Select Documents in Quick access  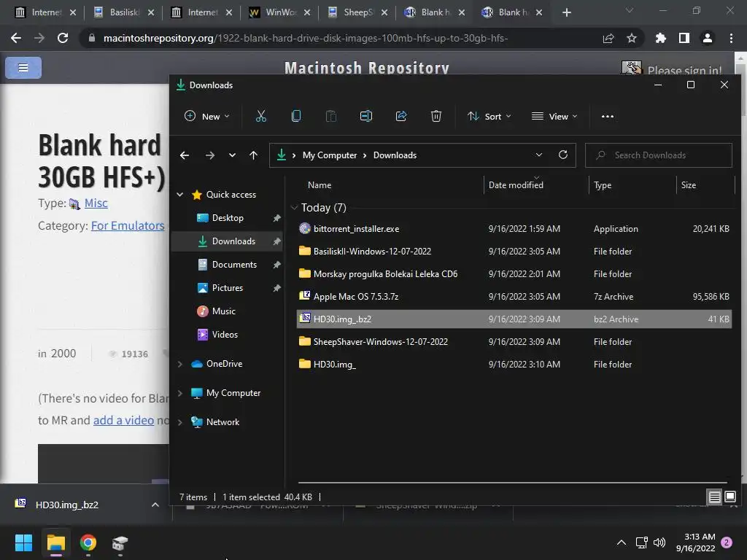click(234, 264)
